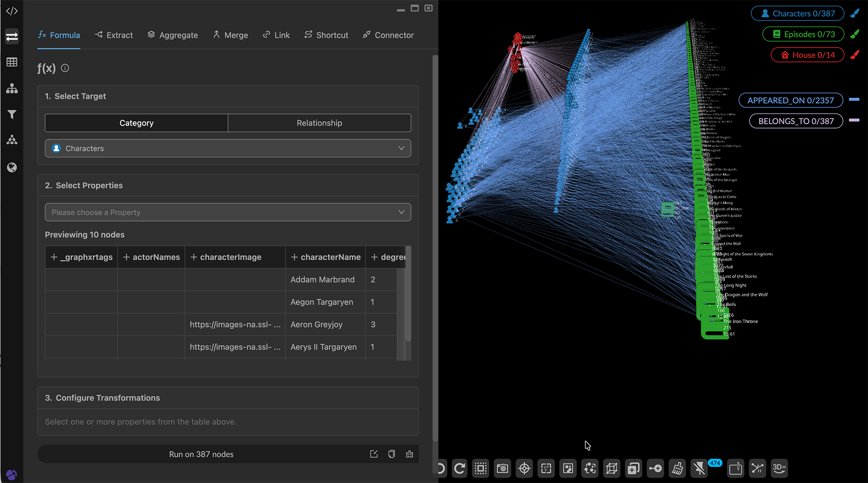This screenshot has width=868, height=483.
Task: Select Relationship as the target type
Action: 319,123
